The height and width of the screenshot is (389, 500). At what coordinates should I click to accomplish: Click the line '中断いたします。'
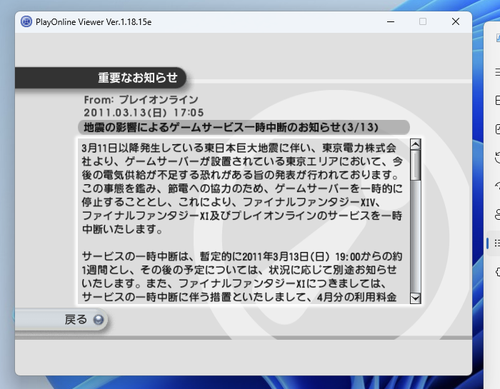click(122, 229)
